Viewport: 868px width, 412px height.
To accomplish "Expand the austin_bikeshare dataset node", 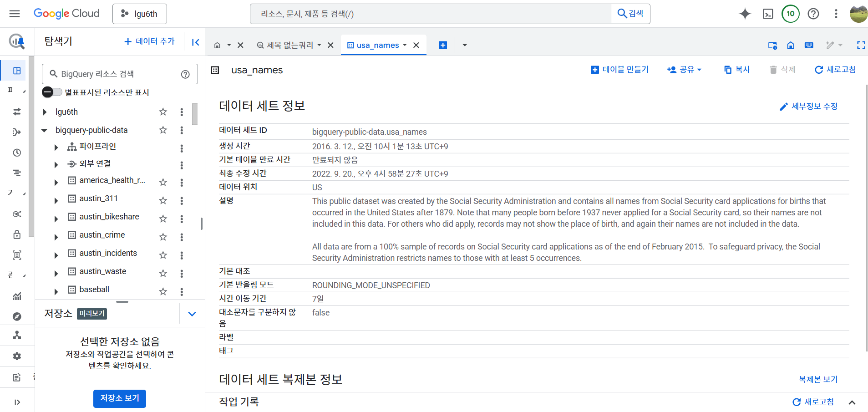I will point(56,219).
